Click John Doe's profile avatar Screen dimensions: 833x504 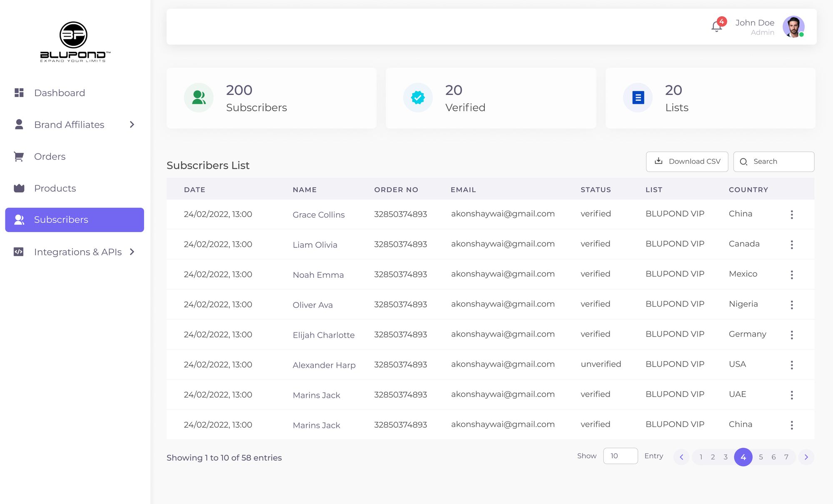pos(793,27)
